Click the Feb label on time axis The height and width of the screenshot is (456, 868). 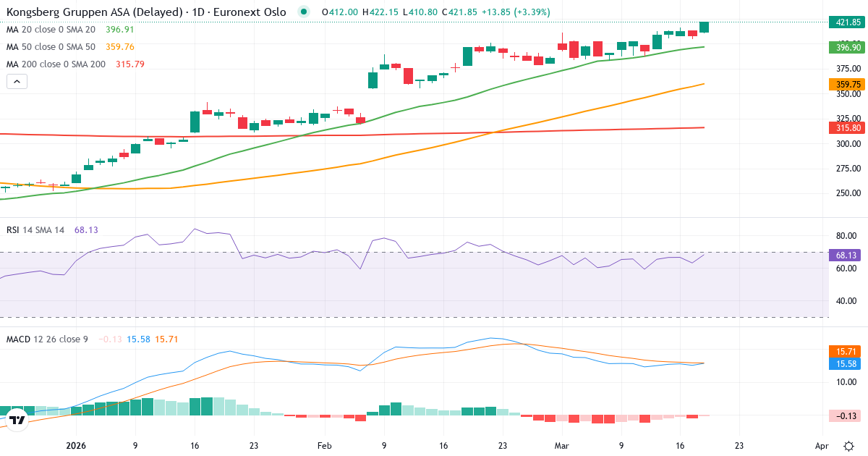(324, 446)
